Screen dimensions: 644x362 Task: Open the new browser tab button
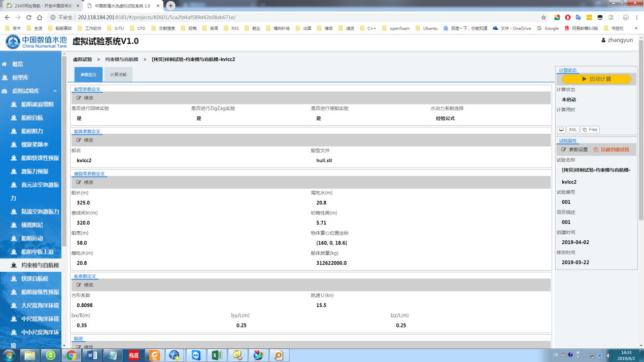[171, 6]
